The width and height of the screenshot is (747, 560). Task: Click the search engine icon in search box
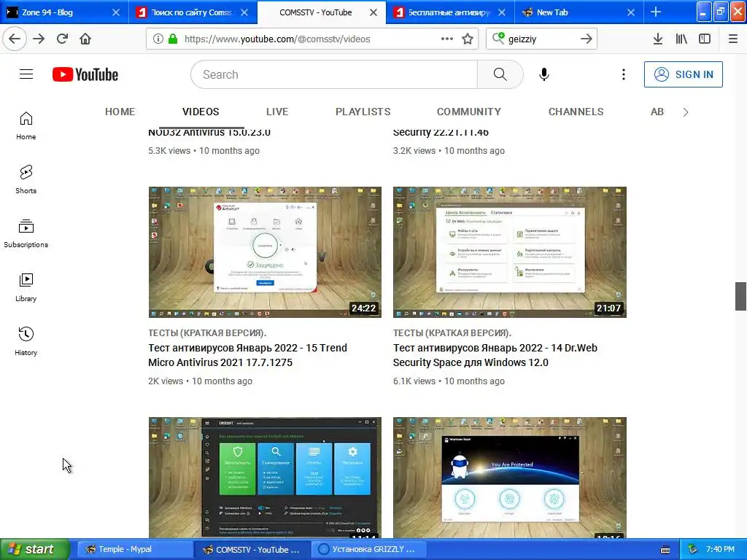click(498, 38)
